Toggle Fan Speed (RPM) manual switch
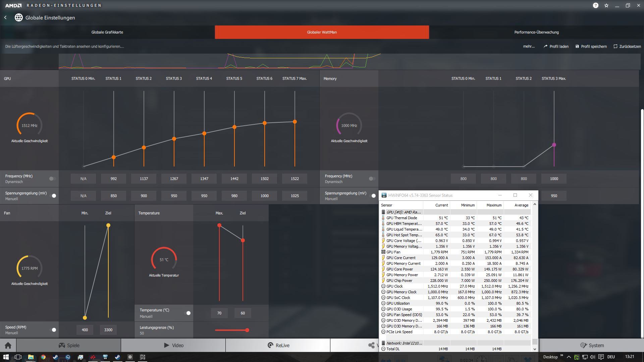644x362 pixels. [53, 330]
